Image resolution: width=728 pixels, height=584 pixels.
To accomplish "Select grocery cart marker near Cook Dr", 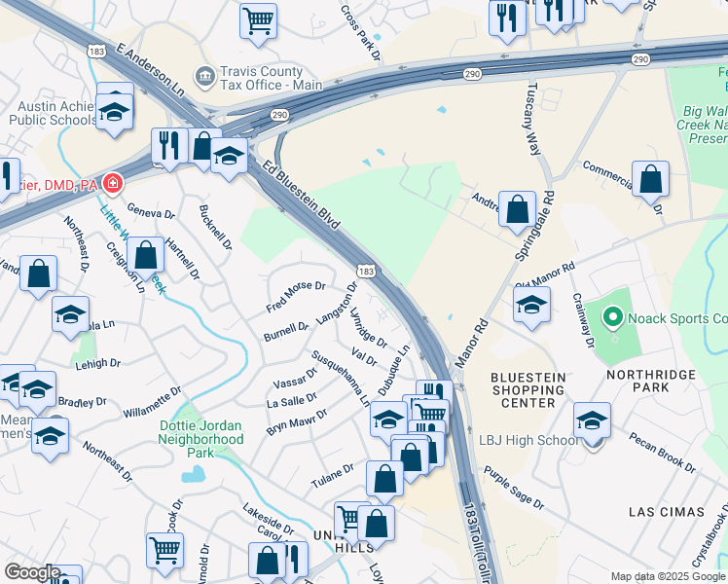I will tap(164, 552).
